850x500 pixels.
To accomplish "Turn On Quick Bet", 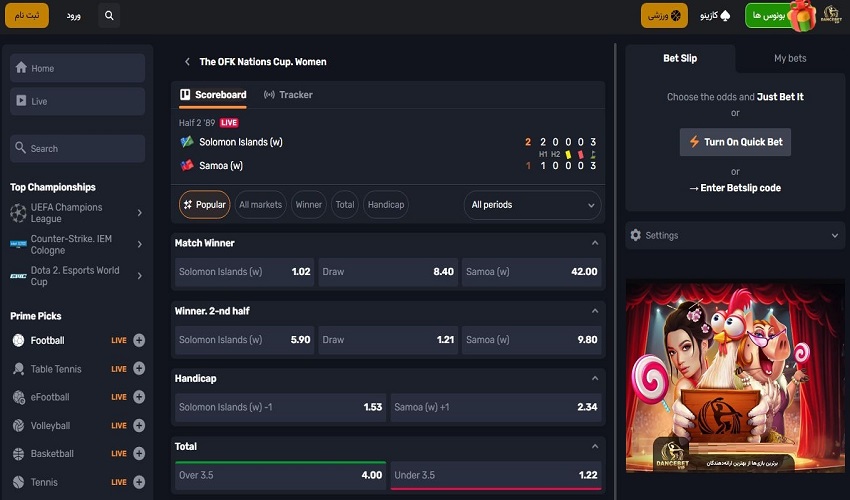I will [x=735, y=142].
